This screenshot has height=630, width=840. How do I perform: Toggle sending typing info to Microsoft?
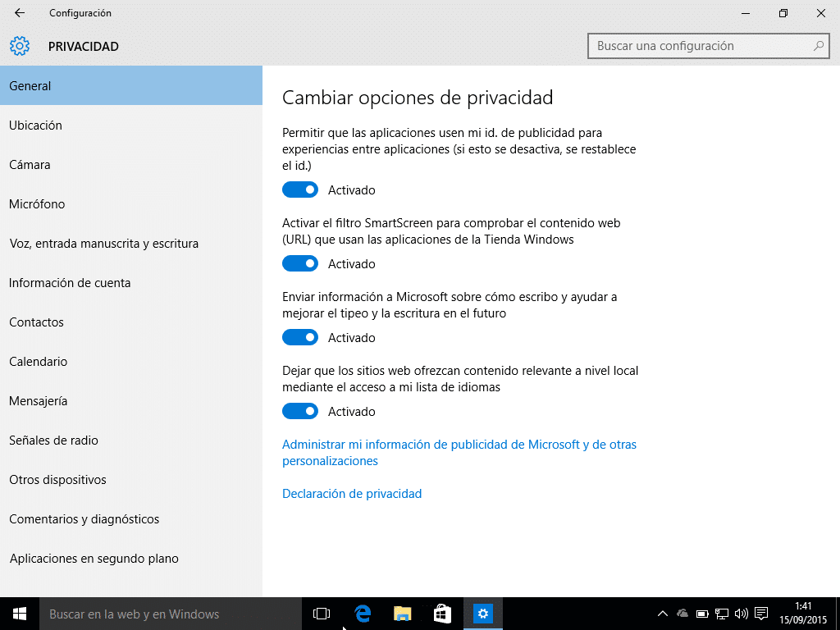[x=300, y=337]
